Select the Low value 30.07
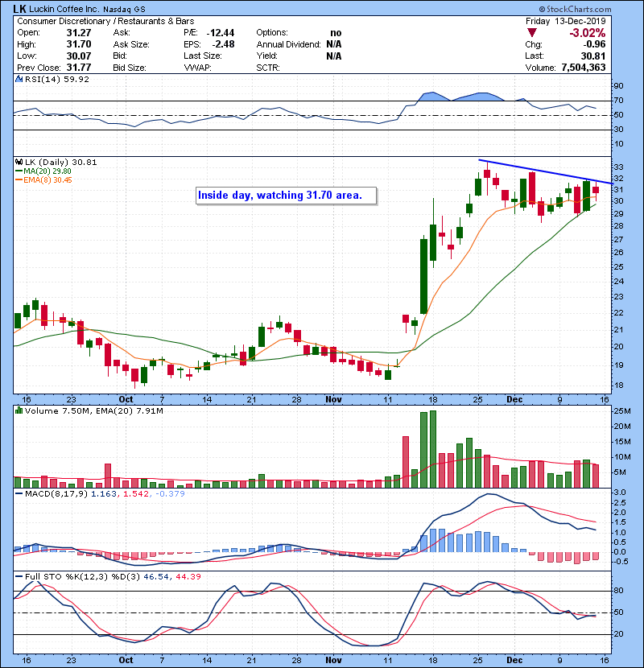644x668 pixels. 79,56
